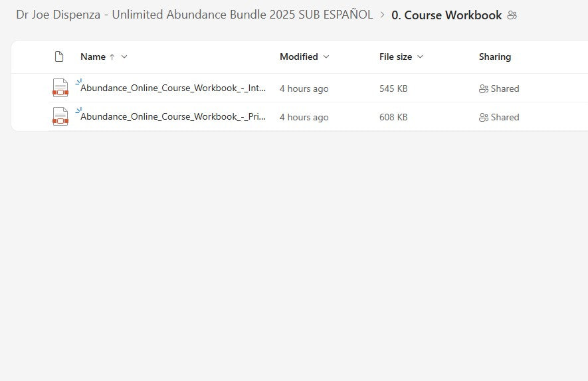Expand the Name column dropdown chevron
The image size is (588, 381).
(124, 57)
